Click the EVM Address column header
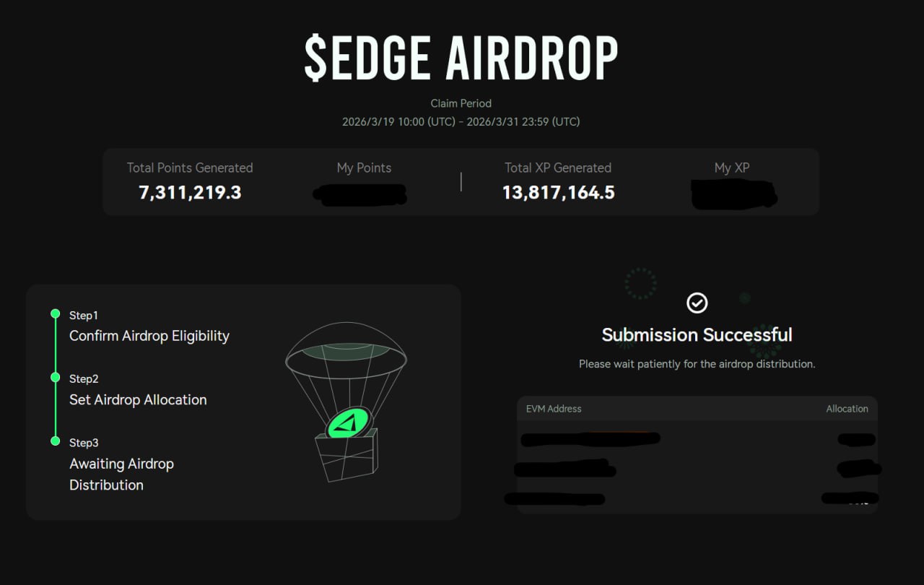Image resolution: width=924 pixels, height=585 pixels. 554,409
